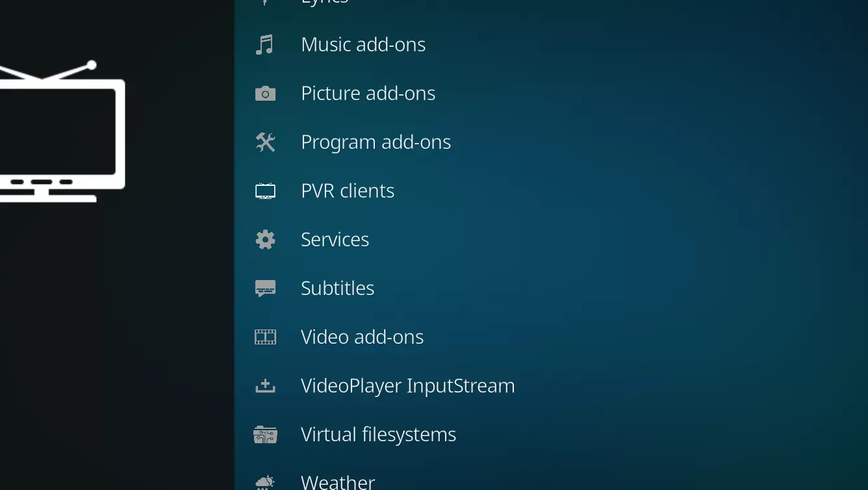868x490 pixels.
Task: Browse the Program add-ons list
Action: click(x=376, y=142)
